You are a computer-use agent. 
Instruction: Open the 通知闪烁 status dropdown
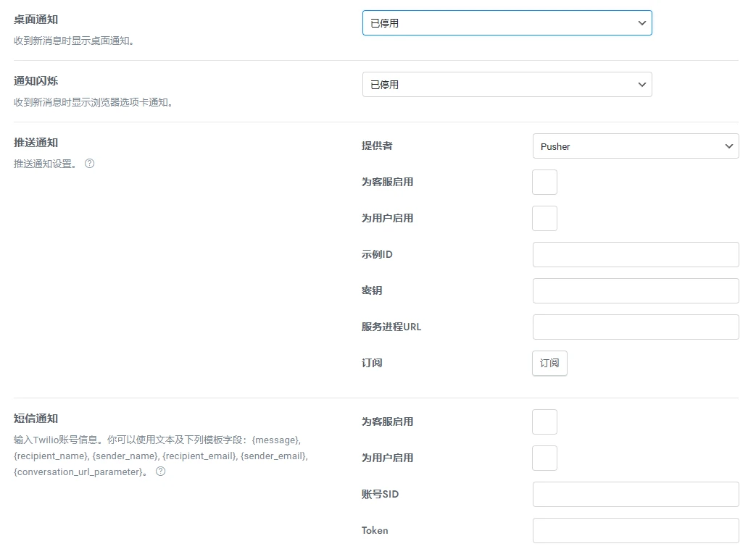pyautogui.click(x=507, y=84)
